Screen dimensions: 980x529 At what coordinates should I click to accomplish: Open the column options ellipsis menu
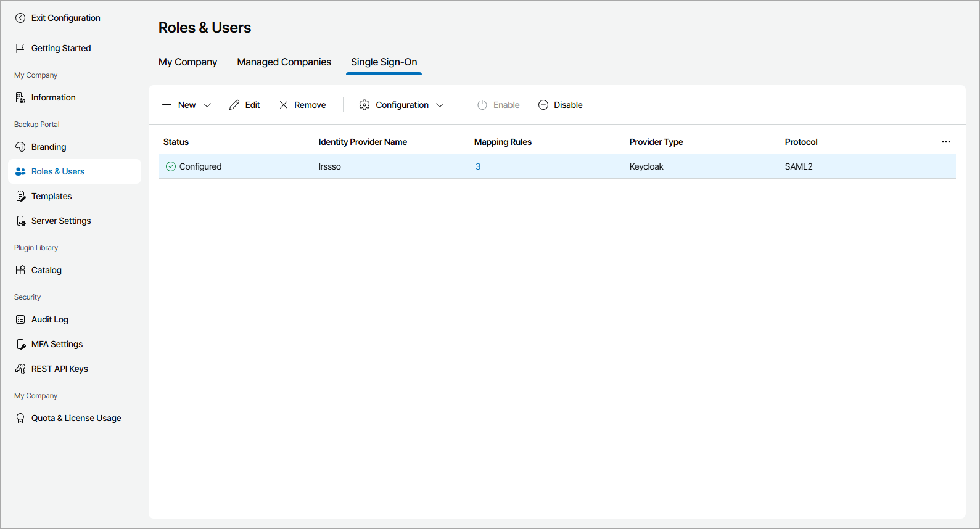[945, 142]
